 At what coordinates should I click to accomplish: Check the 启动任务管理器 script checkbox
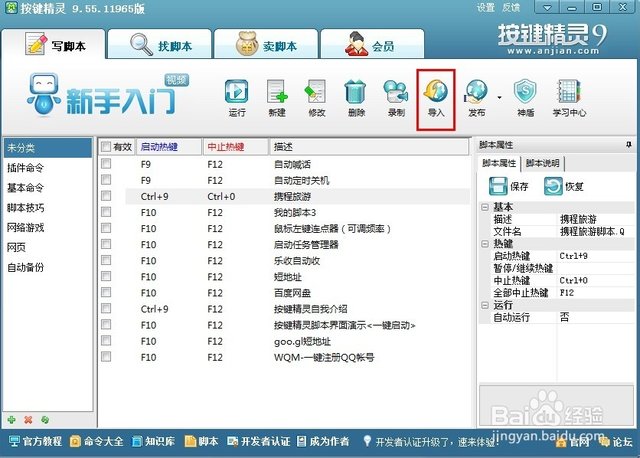[x=106, y=244]
